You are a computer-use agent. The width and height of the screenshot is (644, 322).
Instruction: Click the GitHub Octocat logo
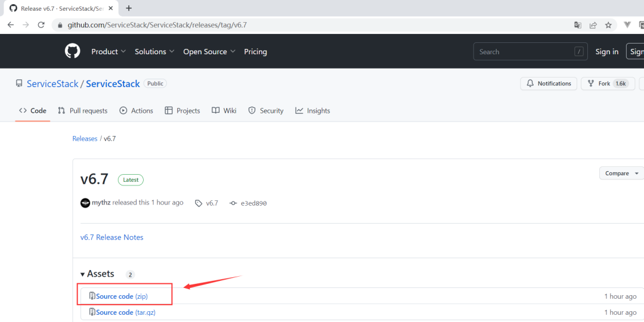[73, 51]
